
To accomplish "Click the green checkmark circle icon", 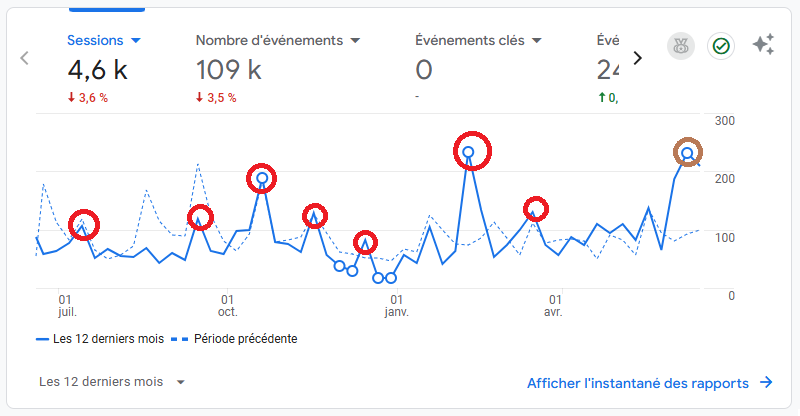I will tap(720, 46).
